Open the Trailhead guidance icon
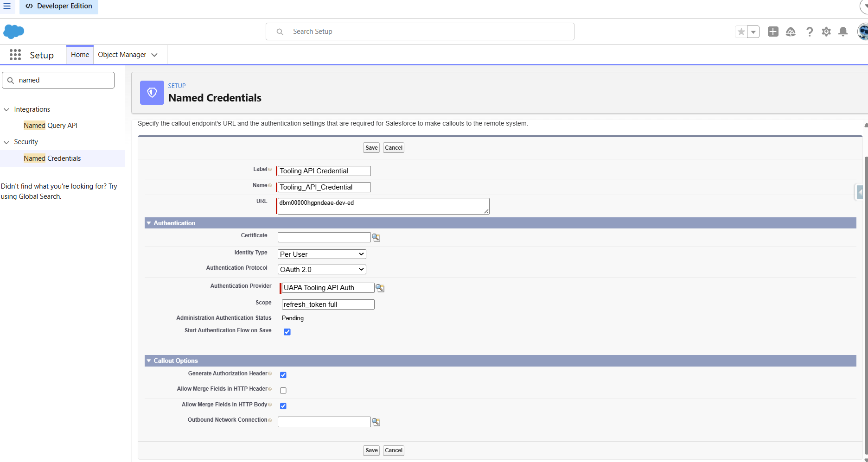This screenshot has width=868, height=462. 791,32
